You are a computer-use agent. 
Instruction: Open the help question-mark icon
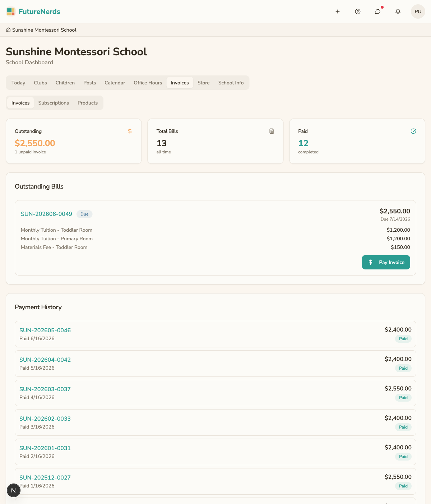pyautogui.click(x=358, y=11)
